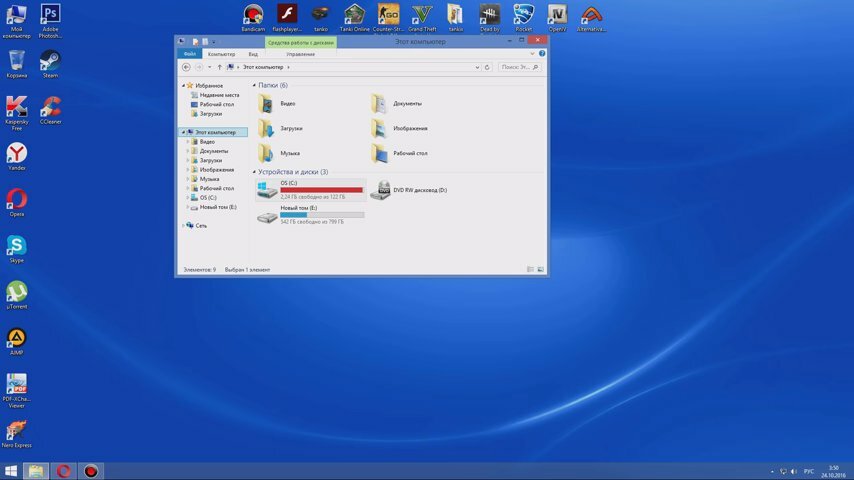Expand the ribbon with the chevron

click(532, 53)
